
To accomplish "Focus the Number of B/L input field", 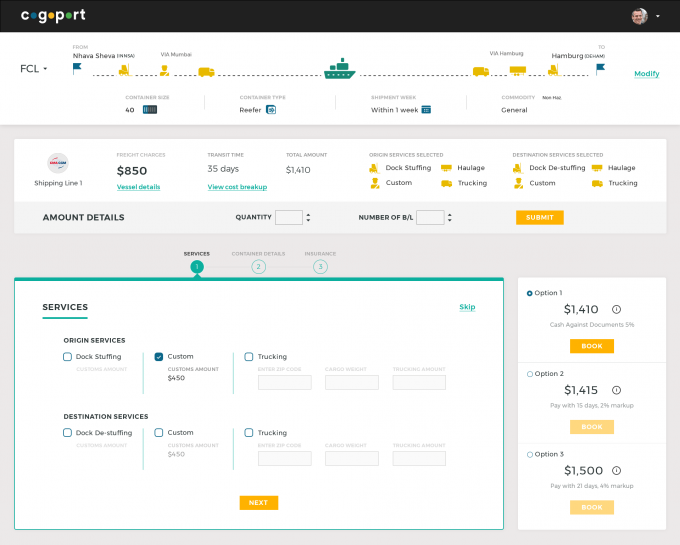I will tap(430, 217).
